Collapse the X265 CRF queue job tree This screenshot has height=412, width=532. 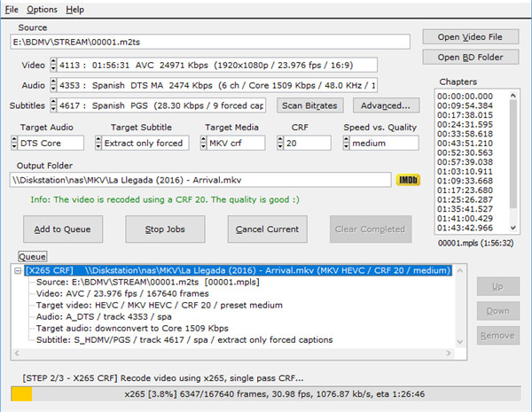[20, 270]
